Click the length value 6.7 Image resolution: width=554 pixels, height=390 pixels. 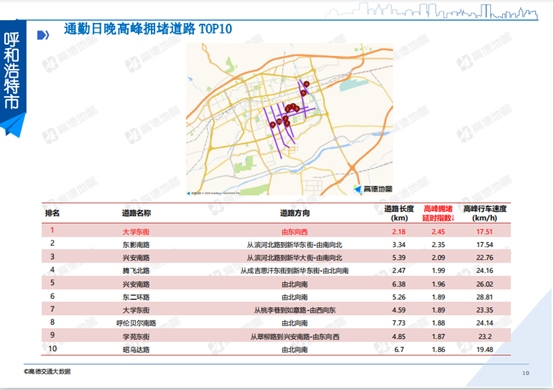click(399, 350)
